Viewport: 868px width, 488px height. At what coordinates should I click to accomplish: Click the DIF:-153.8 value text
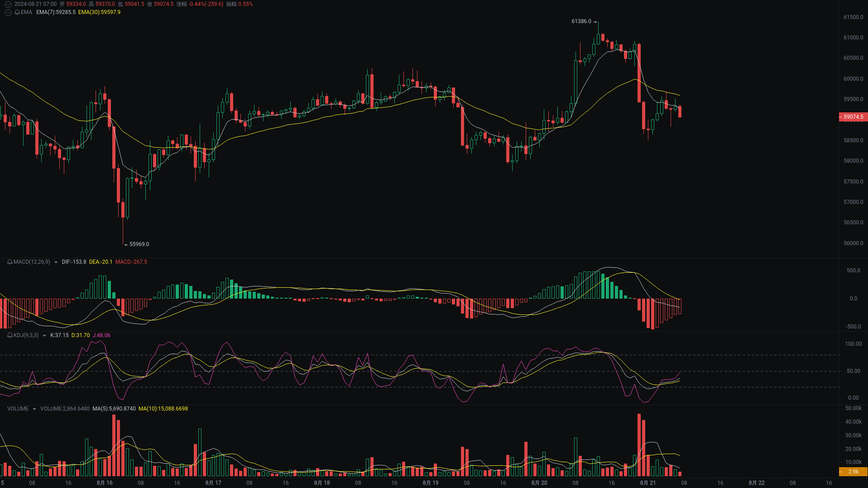(74, 262)
